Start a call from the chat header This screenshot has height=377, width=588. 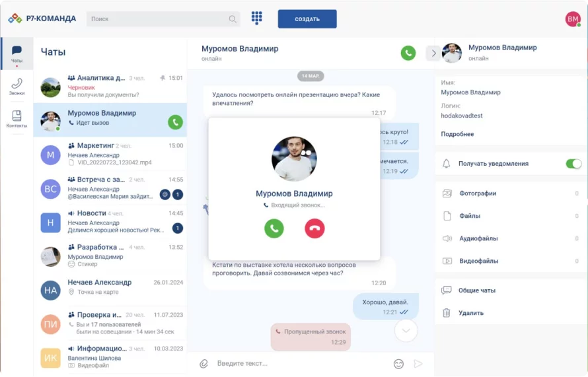tap(408, 53)
